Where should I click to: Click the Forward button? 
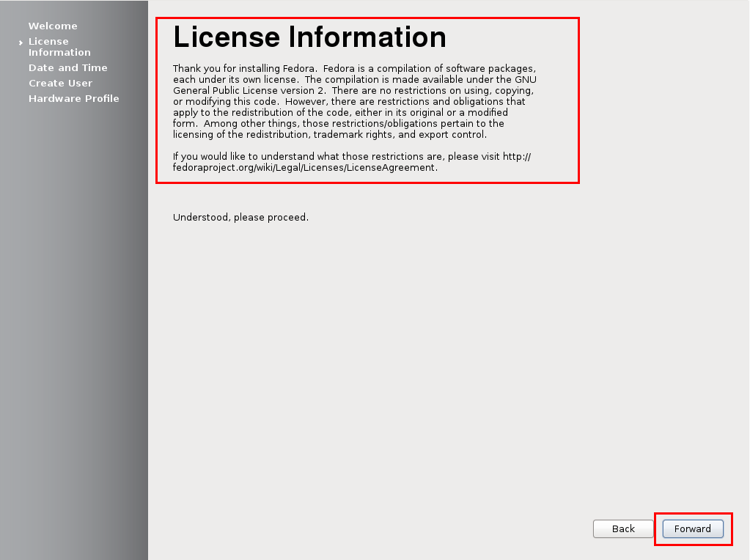pyautogui.click(x=693, y=528)
